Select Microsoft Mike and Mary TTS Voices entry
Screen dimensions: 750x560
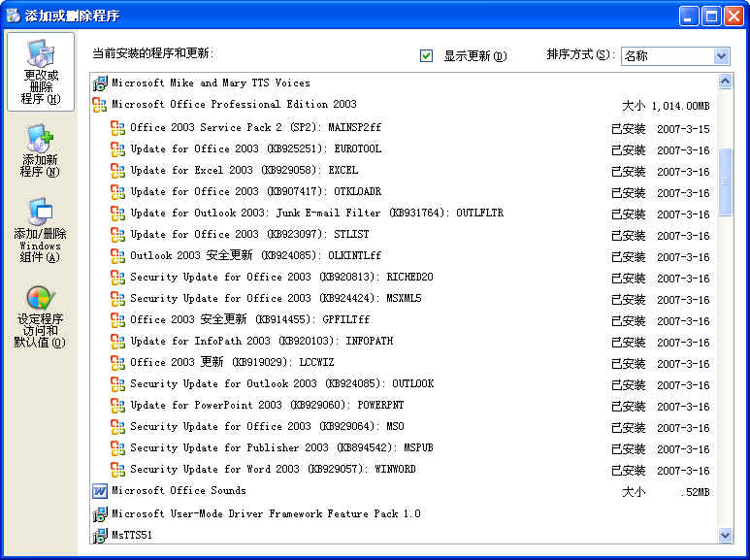(211, 82)
